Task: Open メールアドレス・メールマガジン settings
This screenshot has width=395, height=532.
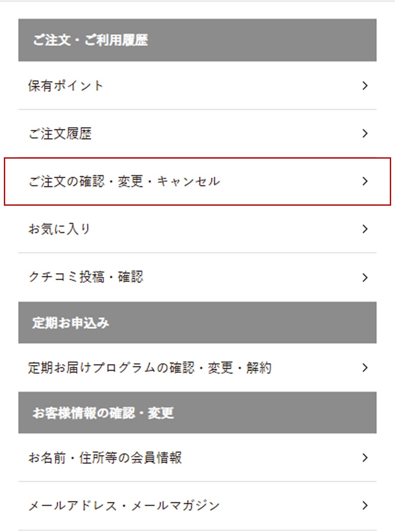Action: pyautogui.click(x=124, y=506)
